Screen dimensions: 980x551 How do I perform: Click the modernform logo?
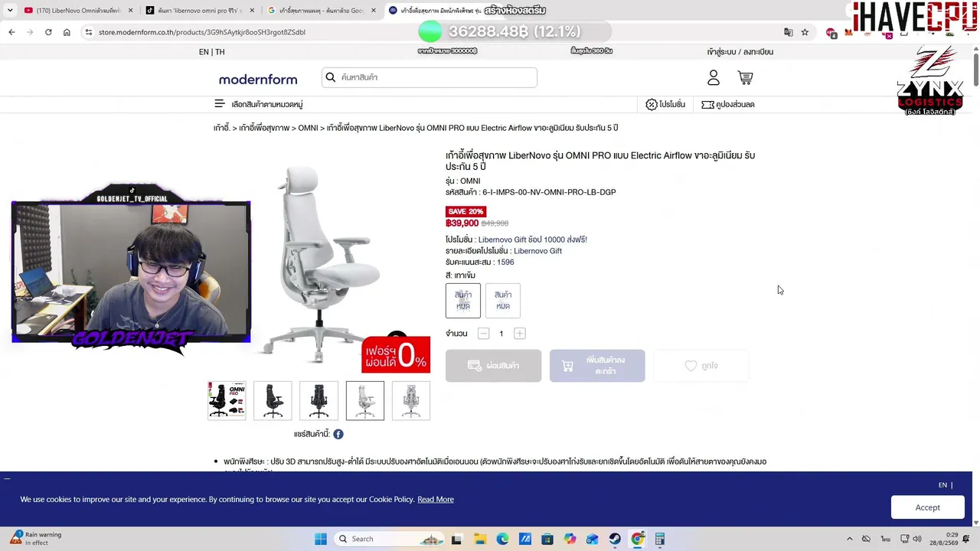click(x=258, y=80)
